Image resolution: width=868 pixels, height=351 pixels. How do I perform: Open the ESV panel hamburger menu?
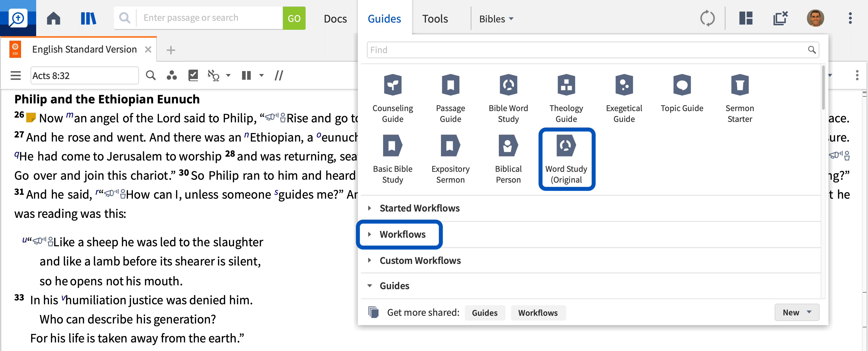point(16,75)
